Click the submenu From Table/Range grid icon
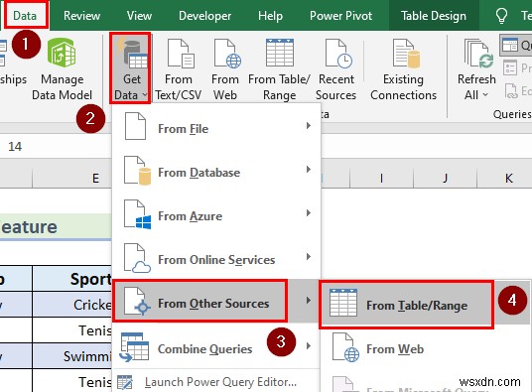This screenshot has width=532, height=392. (x=343, y=303)
